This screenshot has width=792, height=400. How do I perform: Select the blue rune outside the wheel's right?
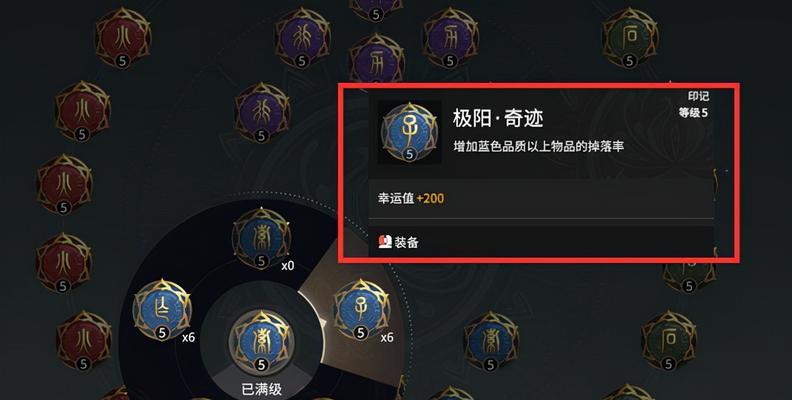tap(490, 341)
